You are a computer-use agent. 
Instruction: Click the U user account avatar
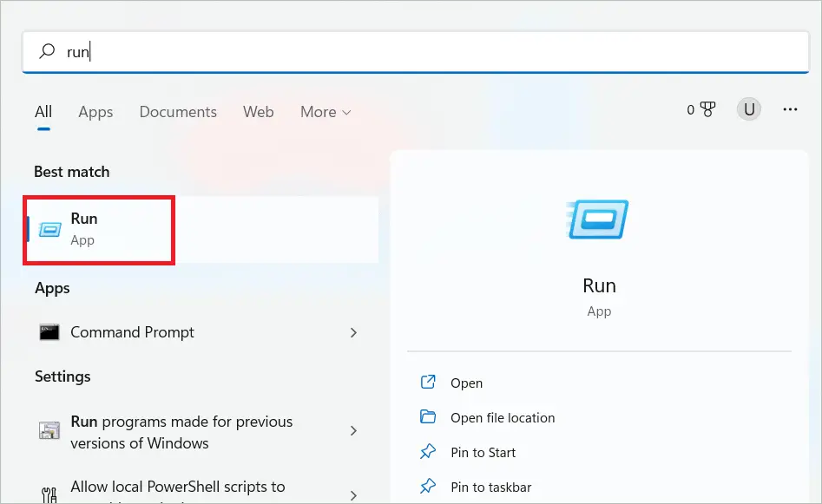pos(749,109)
